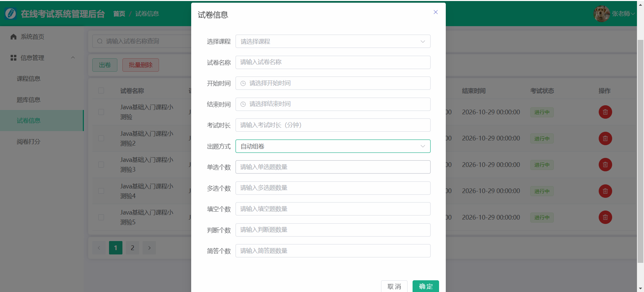
Task: Open the 出题方式 dropdown showing 自动组卷
Action: pos(333,146)
